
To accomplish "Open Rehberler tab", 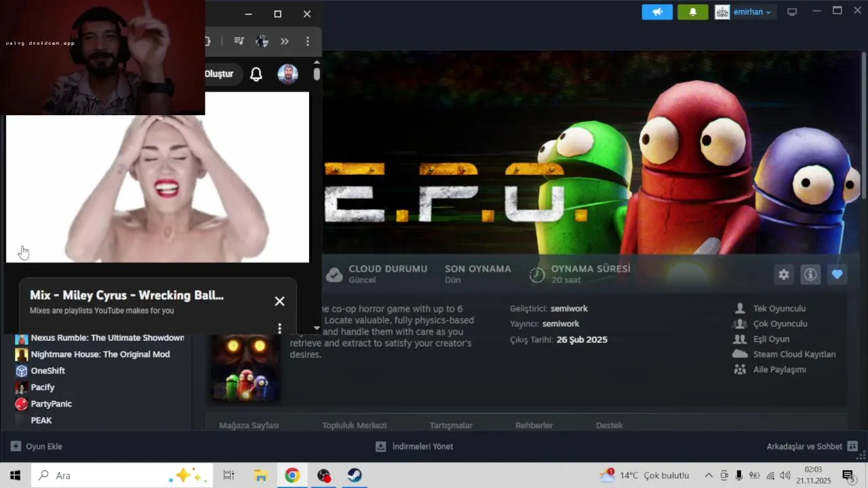I will pos(534,426).
